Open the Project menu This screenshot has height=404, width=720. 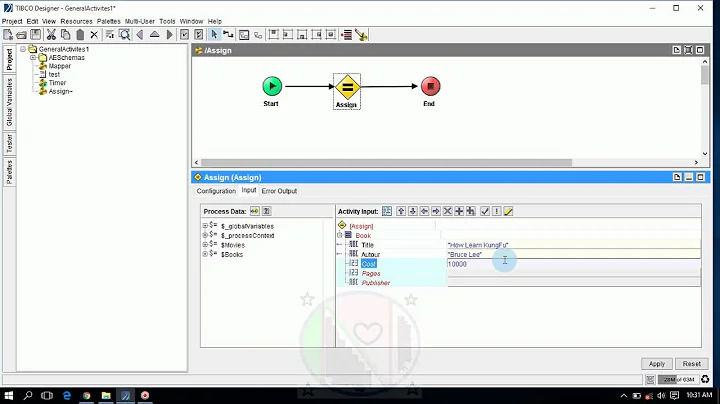click(x=12, y=21)
